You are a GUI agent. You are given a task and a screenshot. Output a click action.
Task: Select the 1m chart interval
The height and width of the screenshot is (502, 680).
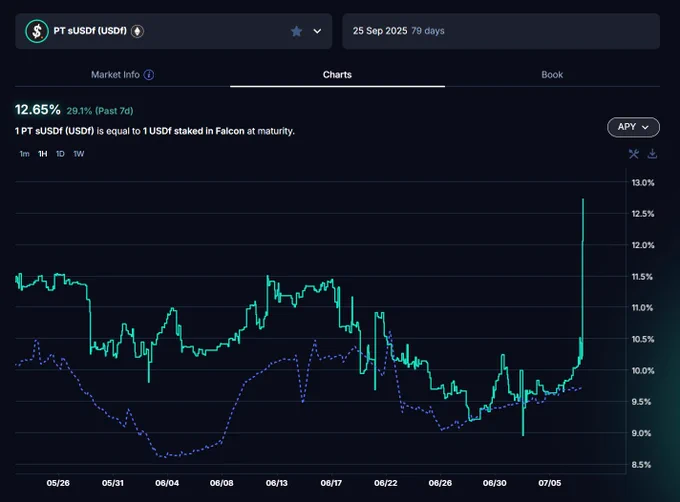pyautogui.click(x=24, y=154)
